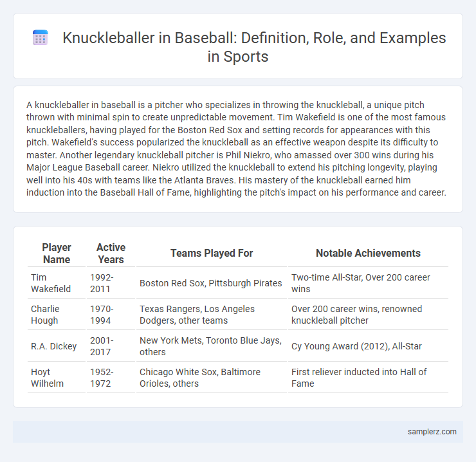The height and width of the screenshot is (462, 476).
Task: Select the Player Name column header
Action: [x=57, y=254]
